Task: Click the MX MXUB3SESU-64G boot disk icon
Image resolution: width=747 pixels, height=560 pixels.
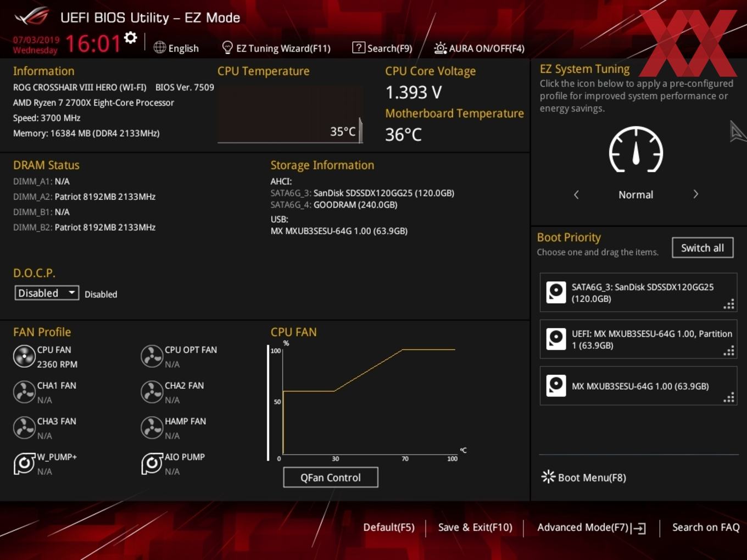Action: 556,386
